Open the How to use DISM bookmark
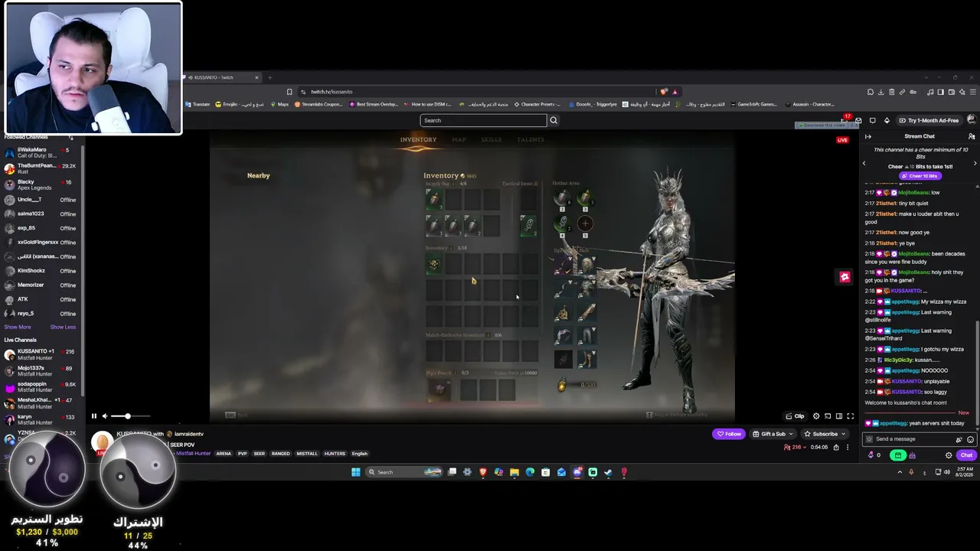980x551 pixels. [427, 104]
